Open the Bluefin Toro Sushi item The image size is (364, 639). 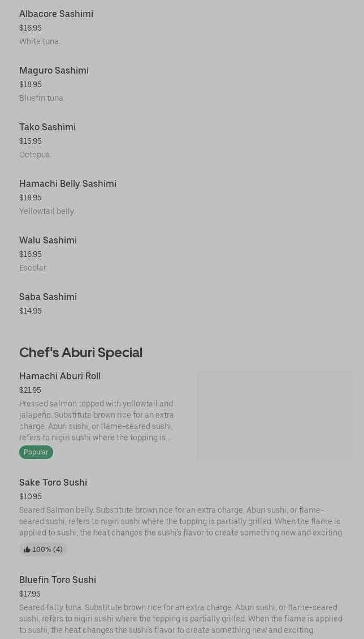(58, 580)
